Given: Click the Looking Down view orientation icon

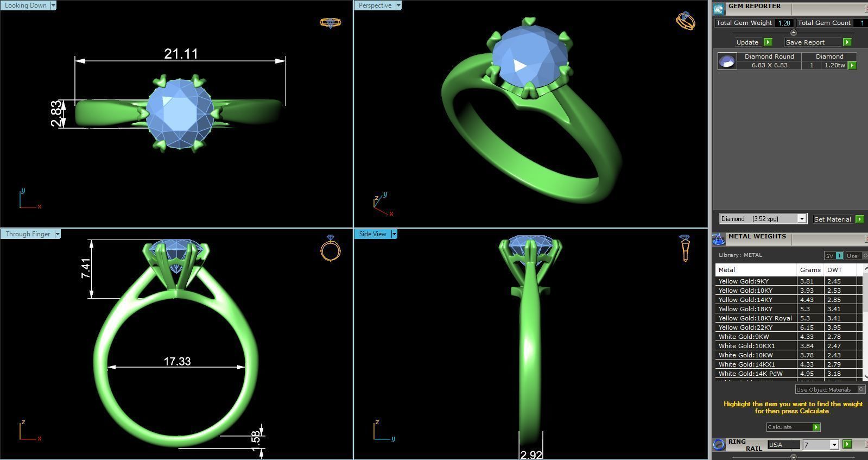Looking at the screenshot, I should tap(330, 23).
